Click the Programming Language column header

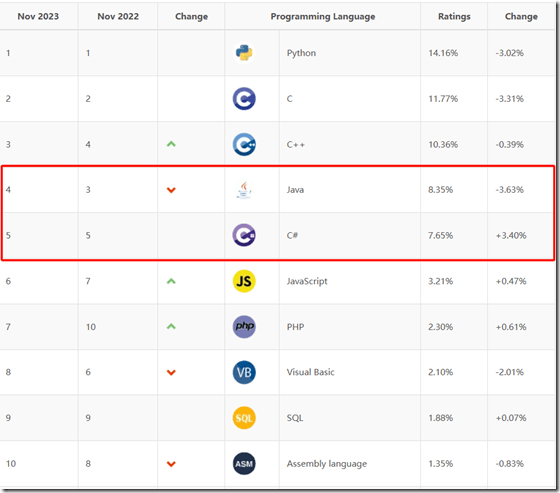[x=322, y=16]
